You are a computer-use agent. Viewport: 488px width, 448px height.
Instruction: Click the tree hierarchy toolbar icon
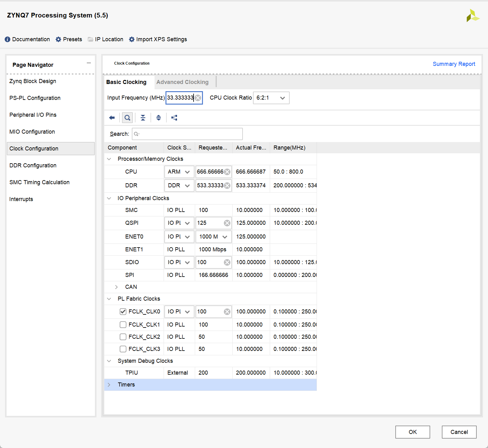pos(174,118)
